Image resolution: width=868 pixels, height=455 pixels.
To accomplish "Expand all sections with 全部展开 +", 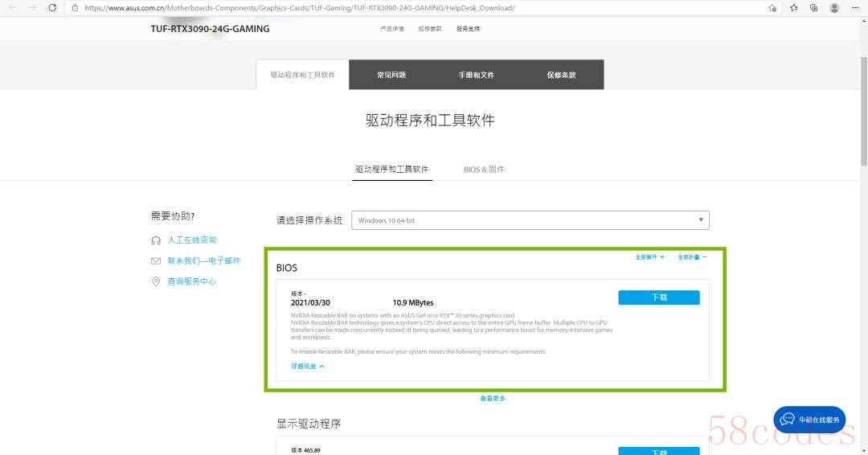I will (650, 257).
